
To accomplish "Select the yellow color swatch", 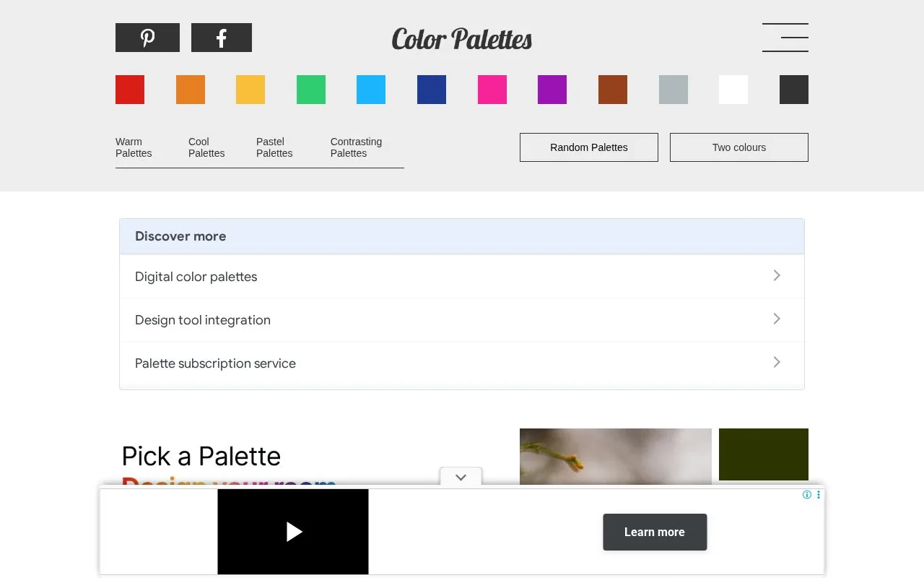I will pos(250,90).
